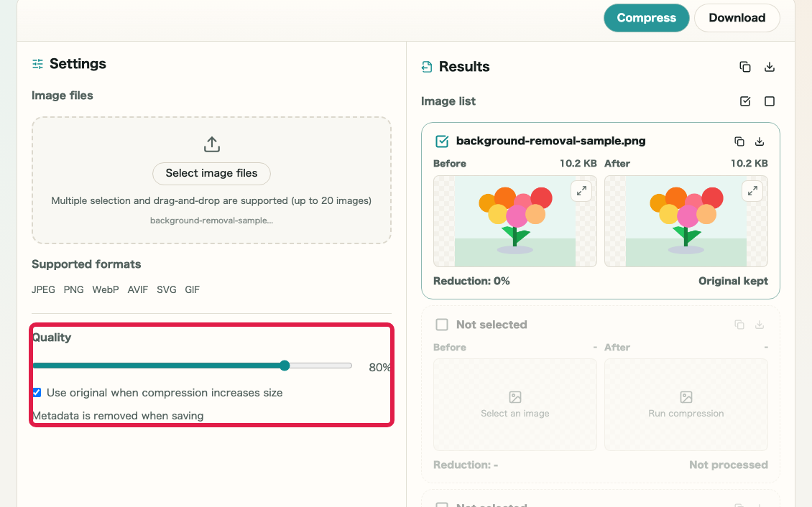Click the Compress button
This screenshot has width=812, height=507.
[x=646, y=17]
